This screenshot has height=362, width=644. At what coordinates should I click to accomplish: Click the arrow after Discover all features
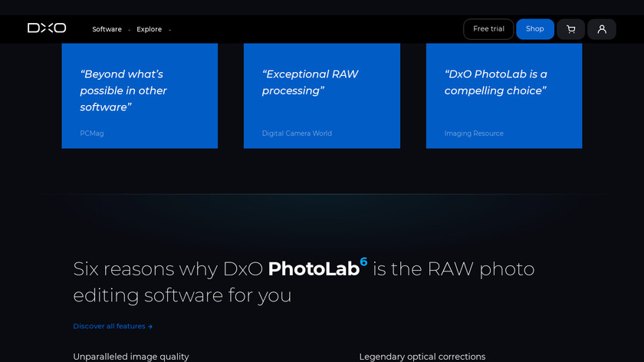click(x=150, y=327)
